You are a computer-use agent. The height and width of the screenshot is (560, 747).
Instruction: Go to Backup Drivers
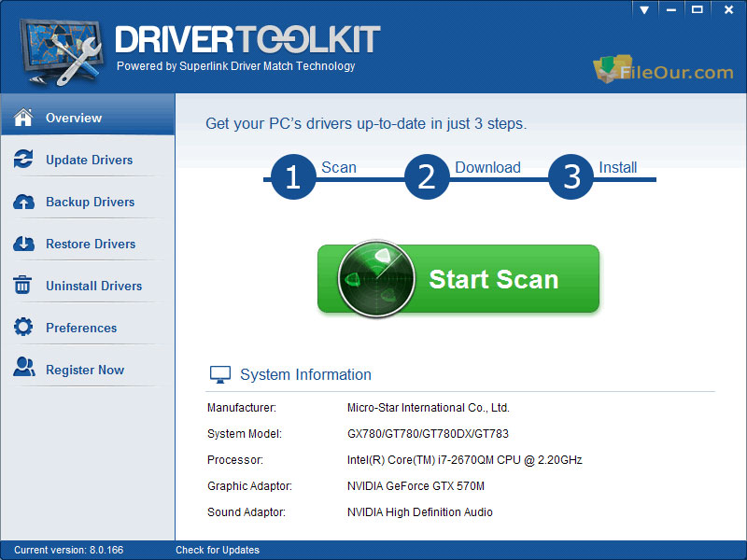point(88,202)
